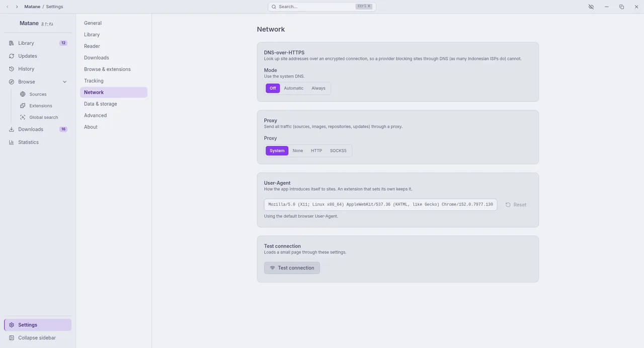Click the forward navigation arrow
644x348 pixels.
[x=17, y=7]
